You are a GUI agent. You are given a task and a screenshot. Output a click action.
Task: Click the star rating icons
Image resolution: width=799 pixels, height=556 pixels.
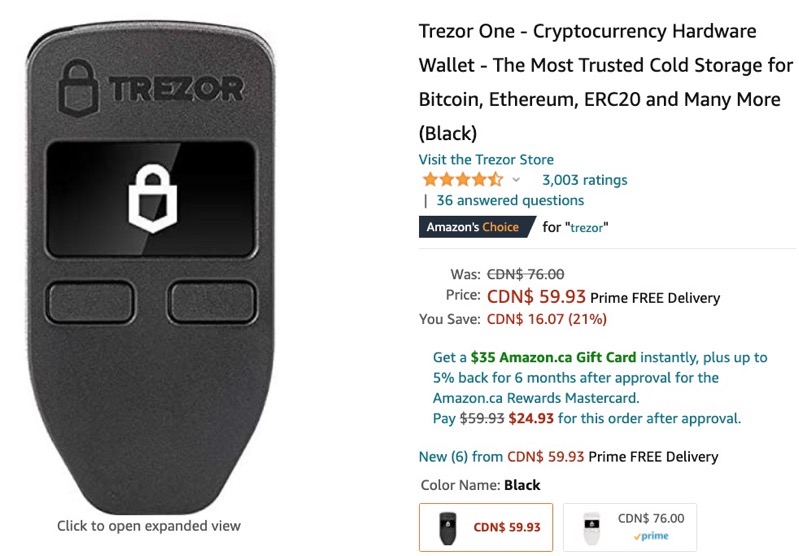point(462,180)
